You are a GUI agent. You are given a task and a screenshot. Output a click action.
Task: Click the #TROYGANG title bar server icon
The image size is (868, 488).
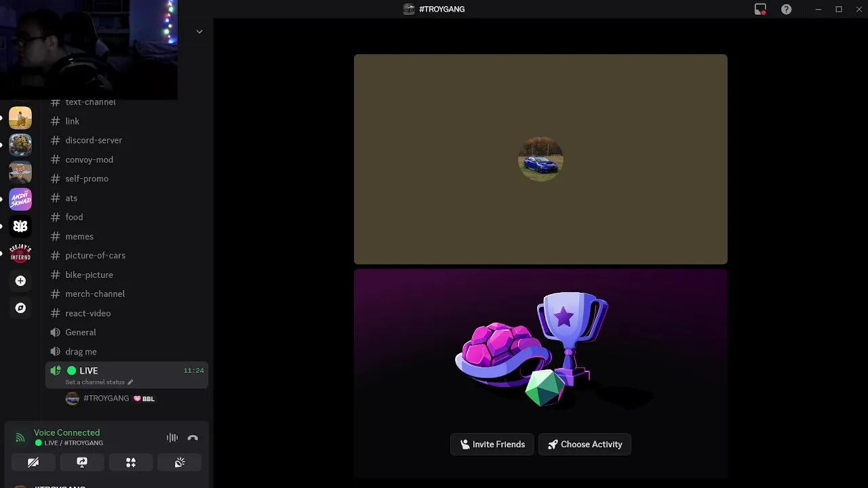pyautogui.click(x=409, y=9)
